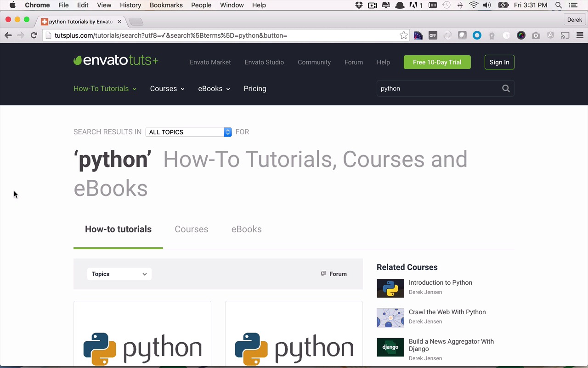588x368 pixels.
Task: Click the screen recording camera menu bar icon
Action: (373, 5)
